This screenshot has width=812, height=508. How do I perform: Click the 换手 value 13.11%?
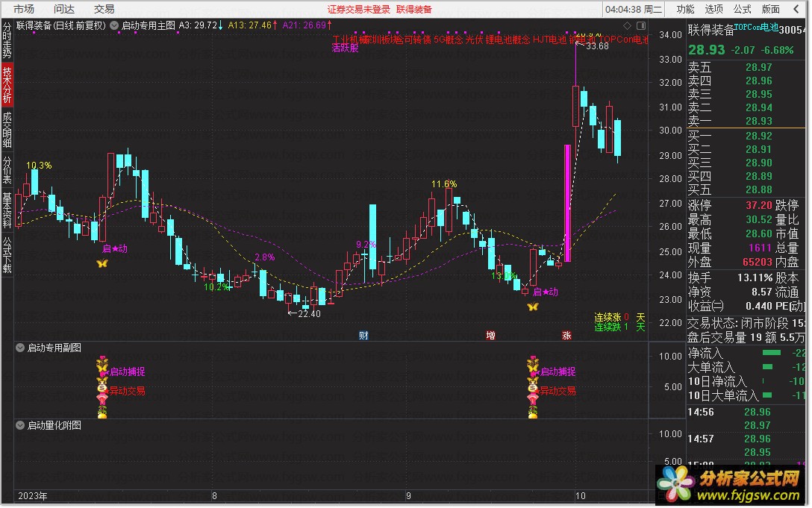tap(755, 278)
